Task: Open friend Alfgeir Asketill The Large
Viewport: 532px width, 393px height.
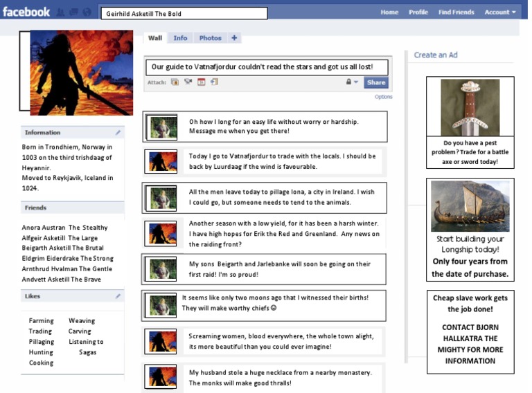Action: click(60, 238)
